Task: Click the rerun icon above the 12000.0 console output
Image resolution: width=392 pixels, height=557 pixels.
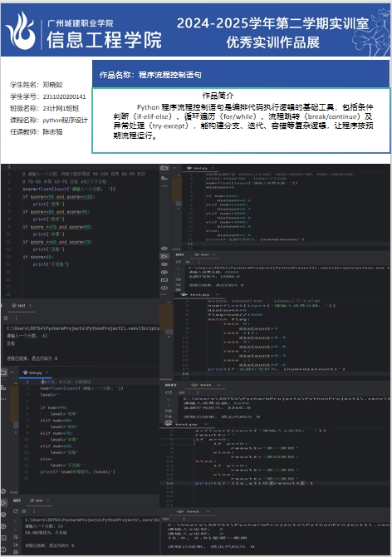Action: pyautogui.click(x=179, y=262)
